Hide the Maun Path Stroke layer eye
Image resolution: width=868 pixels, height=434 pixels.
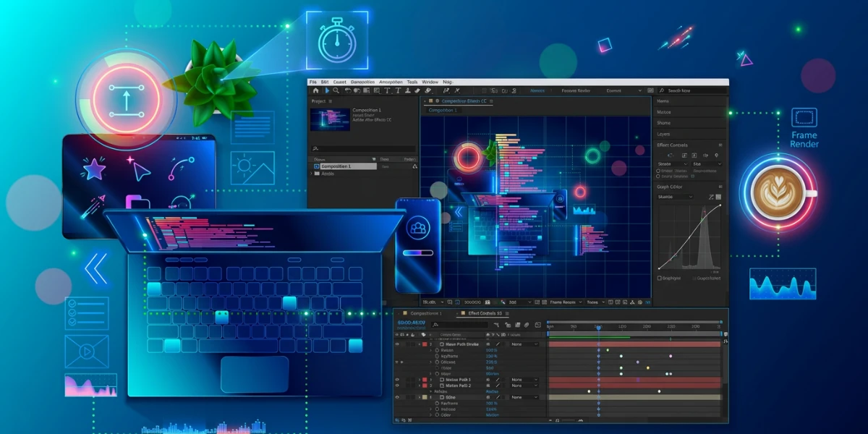click(397, 344)
